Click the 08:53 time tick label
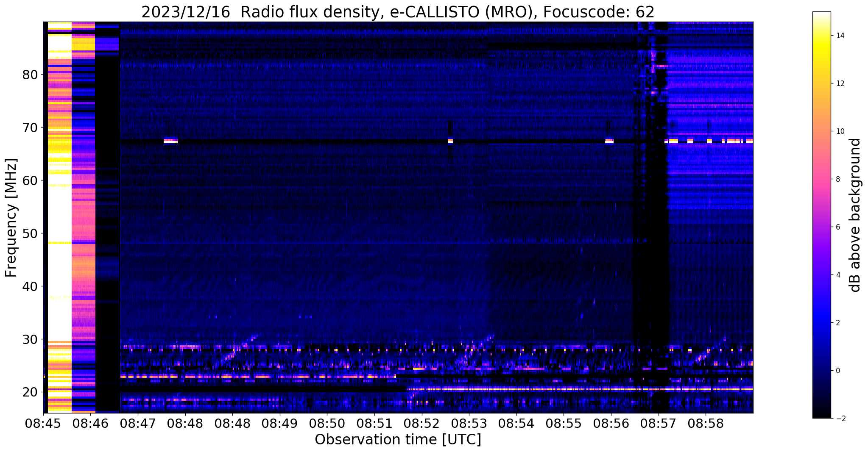868x452 pixels. pos(469,423)
